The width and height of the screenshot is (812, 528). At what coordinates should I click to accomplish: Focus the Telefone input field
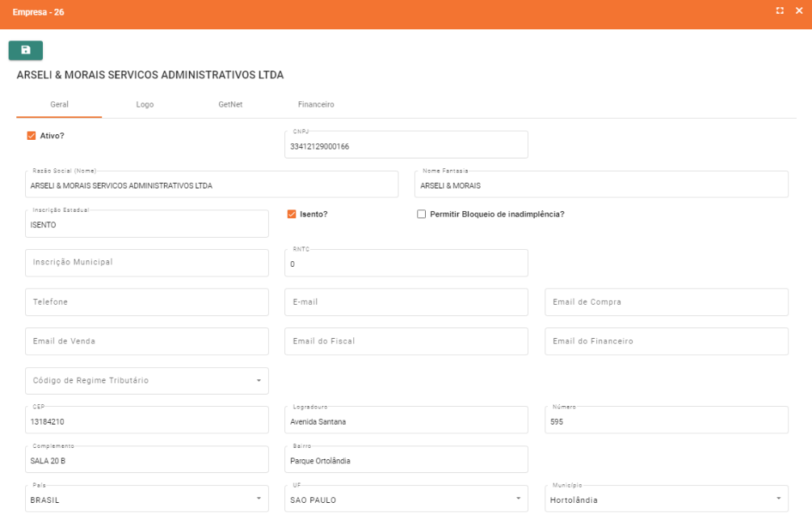pos(146,302)
